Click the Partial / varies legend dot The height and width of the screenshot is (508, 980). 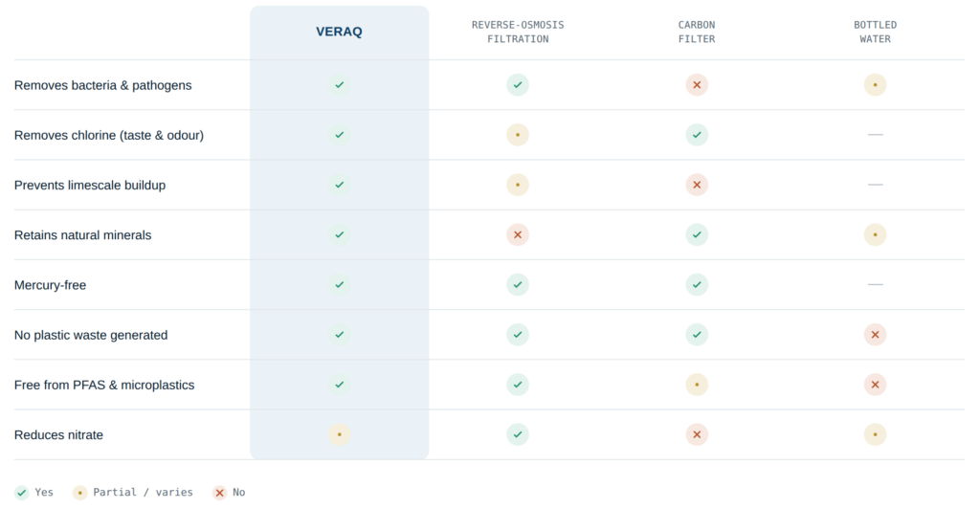pos(80,493)
